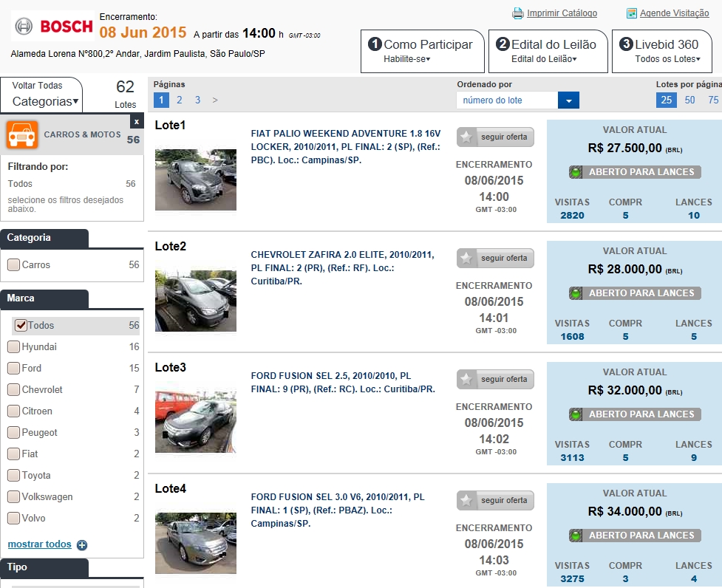
Task: Click seguir oferta for Lote2
Action: click(495, 258)
